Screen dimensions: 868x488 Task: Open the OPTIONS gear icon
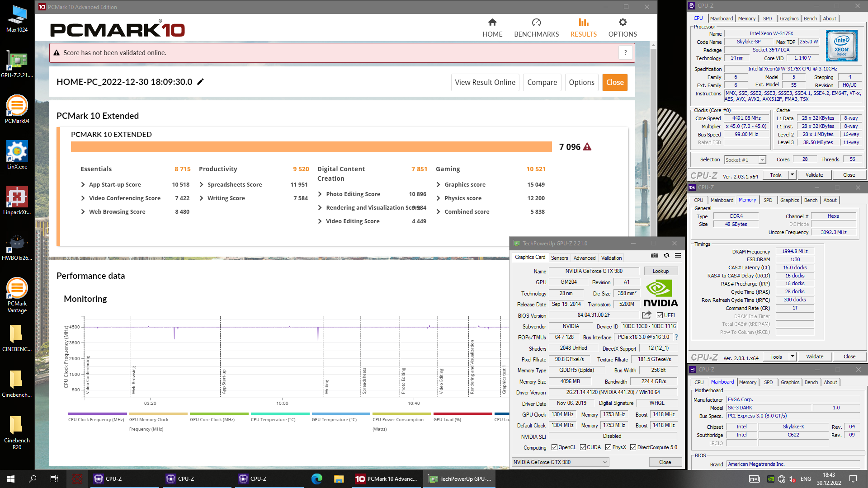coord(623,22)
